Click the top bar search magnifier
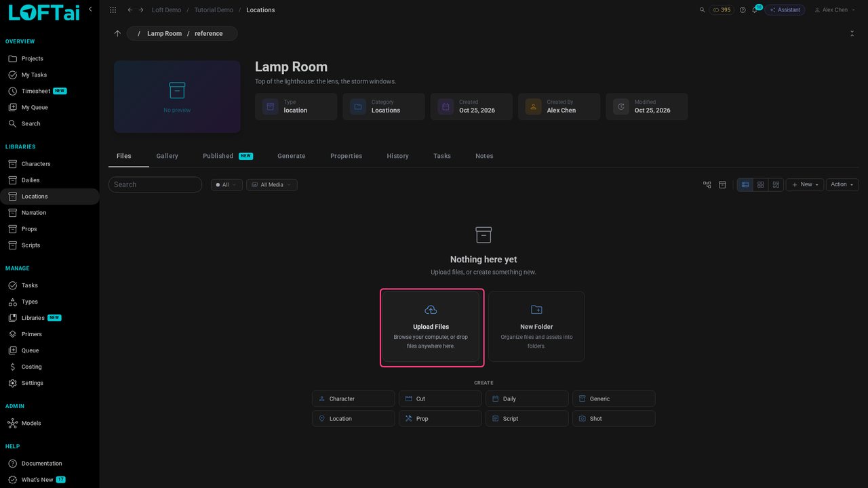The height and width of the screenshot is (488, 868). click(x=702, y=10)
